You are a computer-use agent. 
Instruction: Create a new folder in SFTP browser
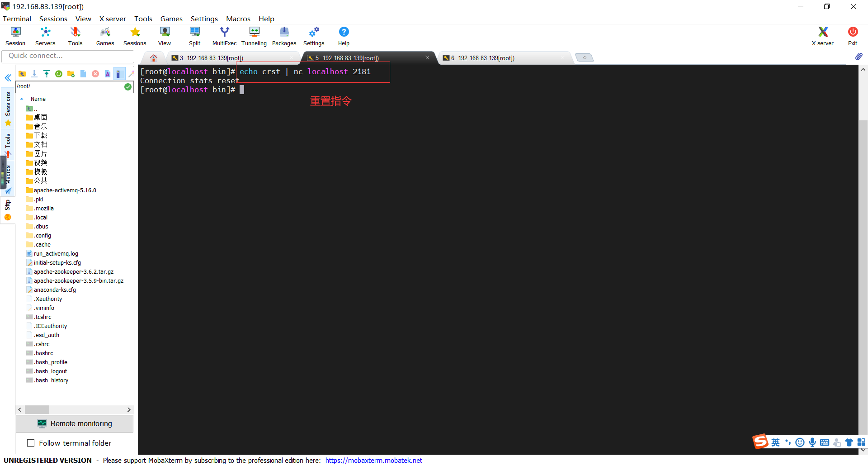pyautogui.click(x=71, y=74)
